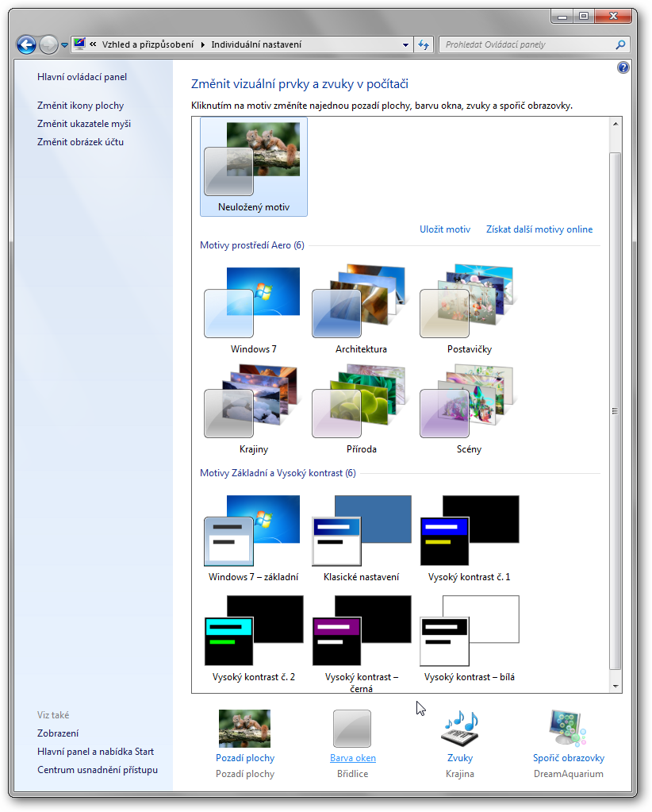Click the theme list scrollbar thumb
The image size is (652, 812).
point(616,411)
